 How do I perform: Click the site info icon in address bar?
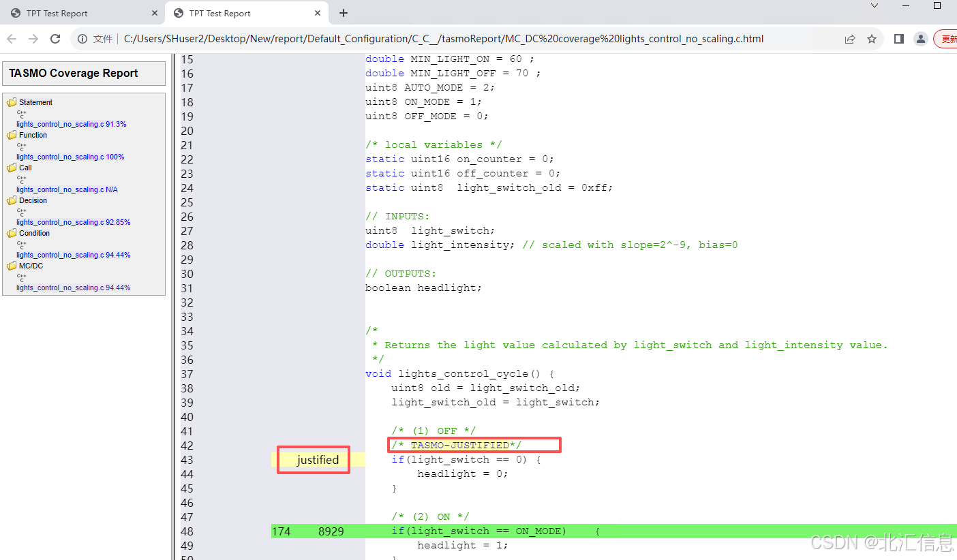82,39
